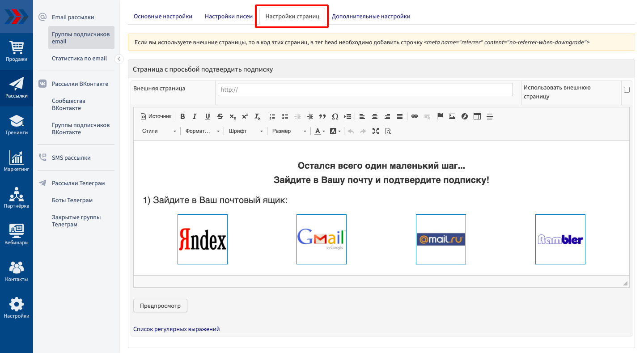644x353 pixels.
Task: Insert a numbered list
Action: [272, 116]
